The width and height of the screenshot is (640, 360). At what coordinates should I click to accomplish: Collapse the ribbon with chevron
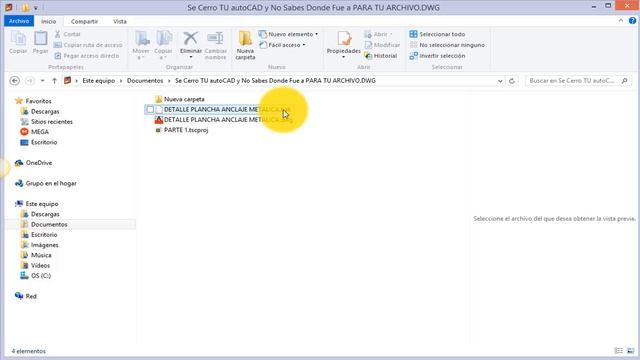[x=621, y=21]
